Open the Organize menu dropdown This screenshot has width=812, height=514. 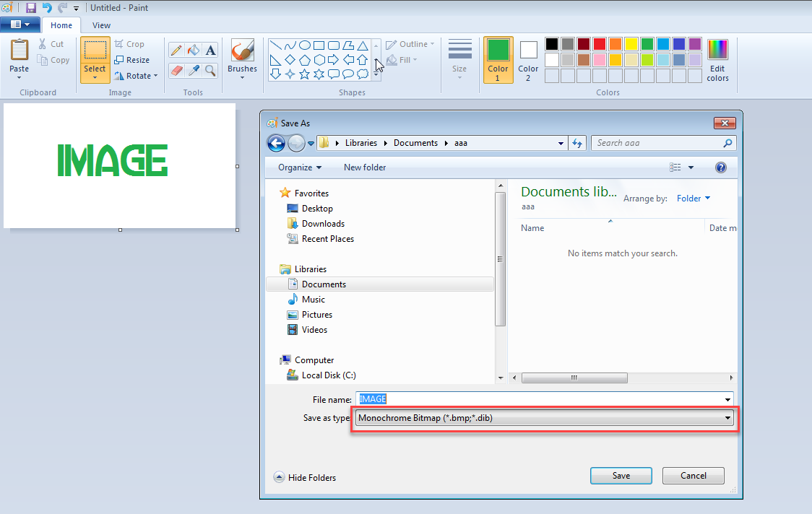pos(299,167)
